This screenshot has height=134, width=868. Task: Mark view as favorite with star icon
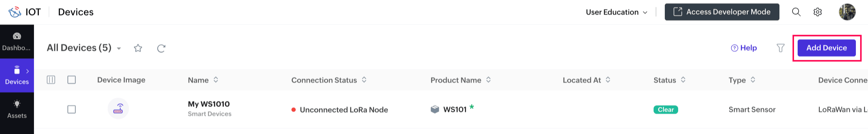pos(138,48)
